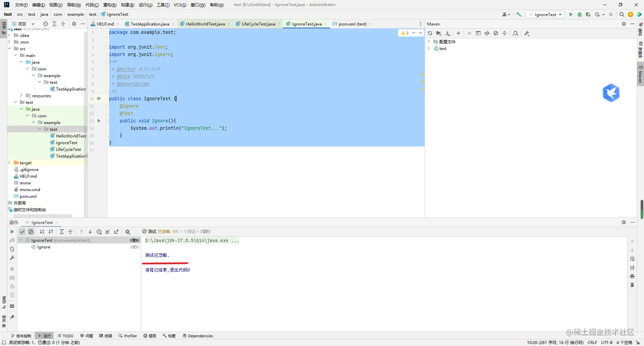Open test runner settings gear
Screen dimensions: 644x346
127,232
